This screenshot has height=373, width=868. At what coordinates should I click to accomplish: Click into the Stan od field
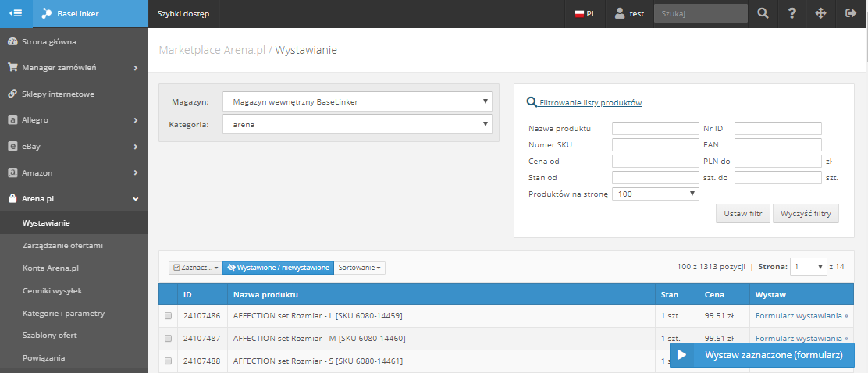(x=656, y=178)
